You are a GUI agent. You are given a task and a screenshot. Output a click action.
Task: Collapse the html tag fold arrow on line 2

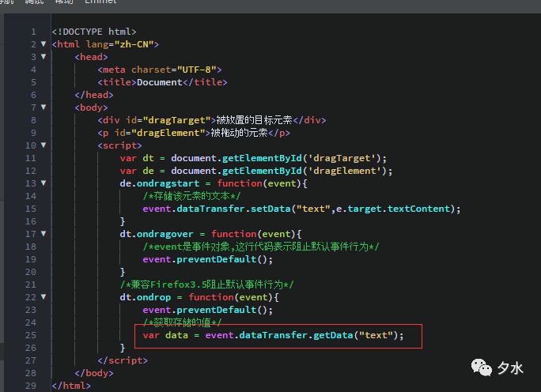click(44, 43)
